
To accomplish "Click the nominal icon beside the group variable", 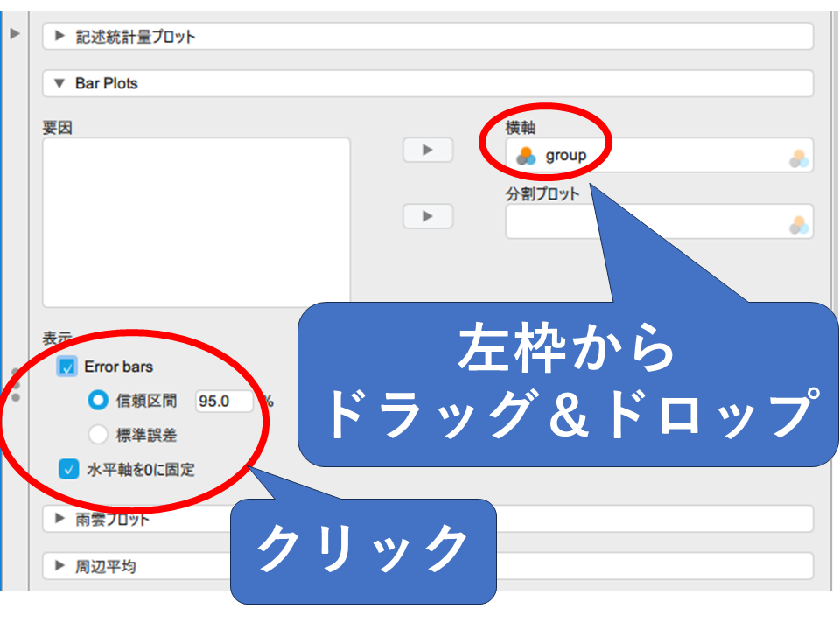I will (526, 156).
